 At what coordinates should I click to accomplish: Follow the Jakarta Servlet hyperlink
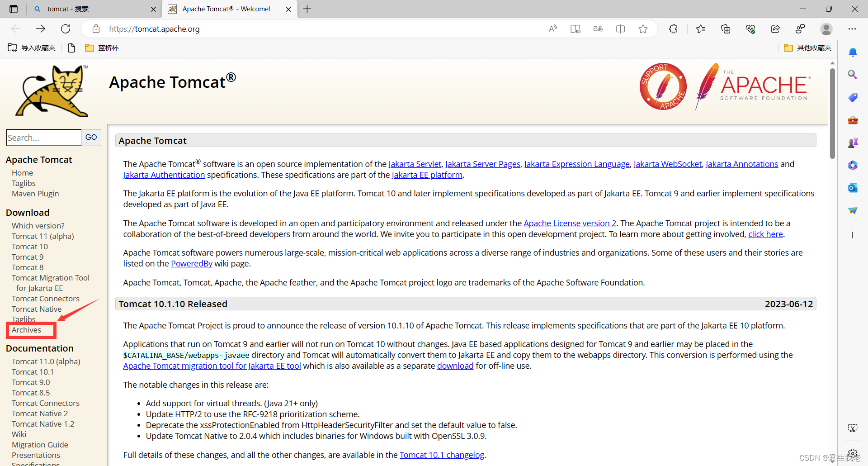coord(415,164)
